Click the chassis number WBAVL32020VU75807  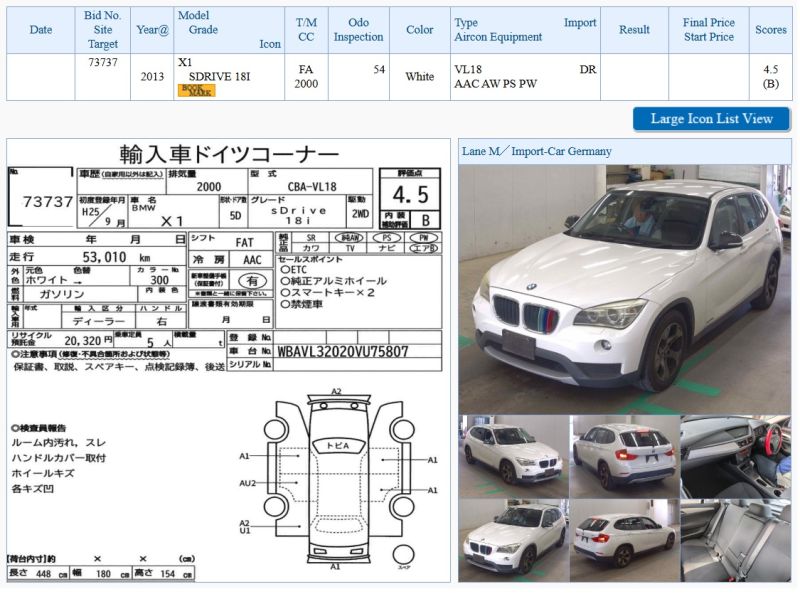click(342, 352)
